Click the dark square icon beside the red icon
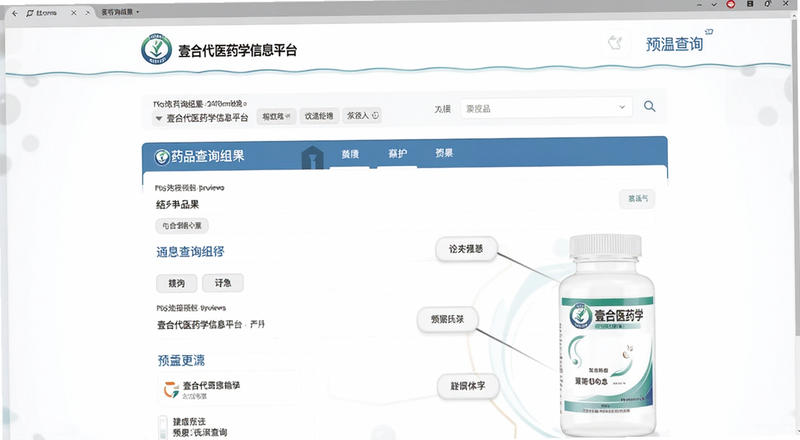800x440 pixels. click(750, 4)
